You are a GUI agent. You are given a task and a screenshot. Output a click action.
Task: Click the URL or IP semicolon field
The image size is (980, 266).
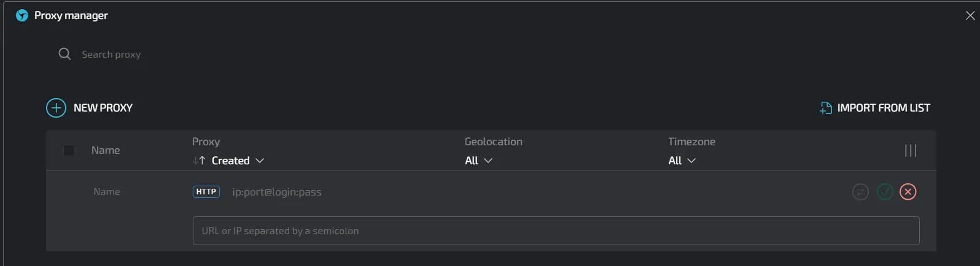click(556, 231)
